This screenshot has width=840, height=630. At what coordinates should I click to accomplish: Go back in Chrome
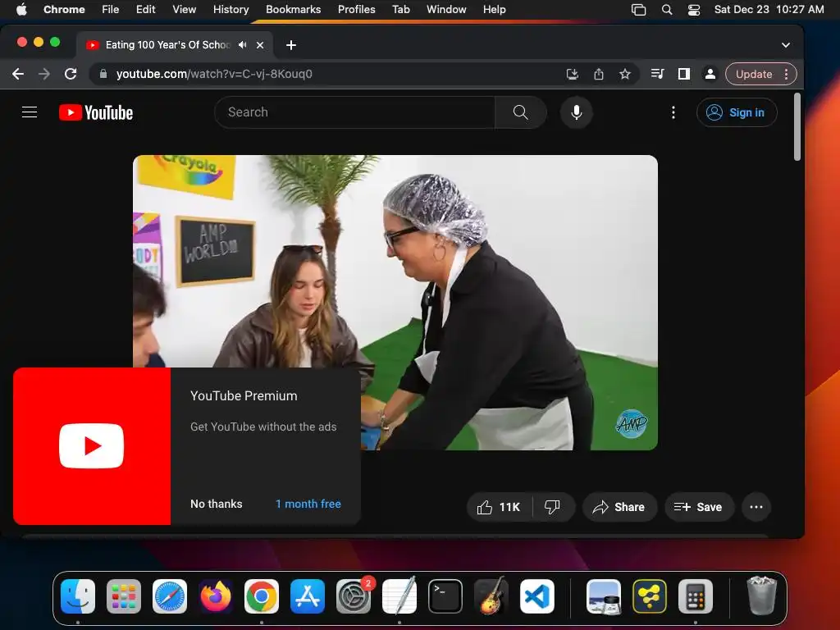click(18, 74)
